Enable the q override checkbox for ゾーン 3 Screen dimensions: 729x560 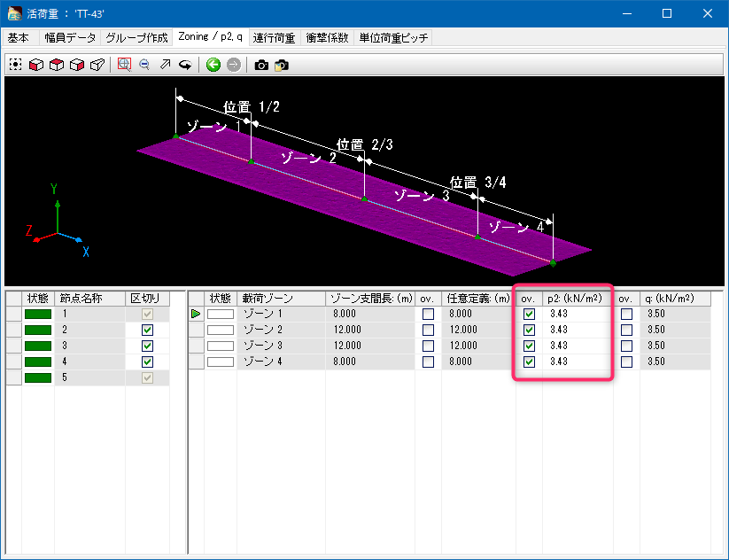(x=626, y=346)
